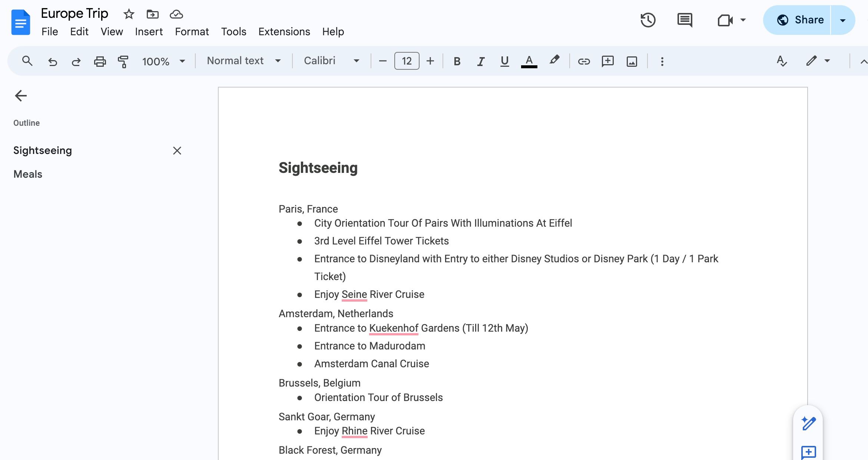Click the Text color icon
Screen dimensions: 868x460
(529, 61)
